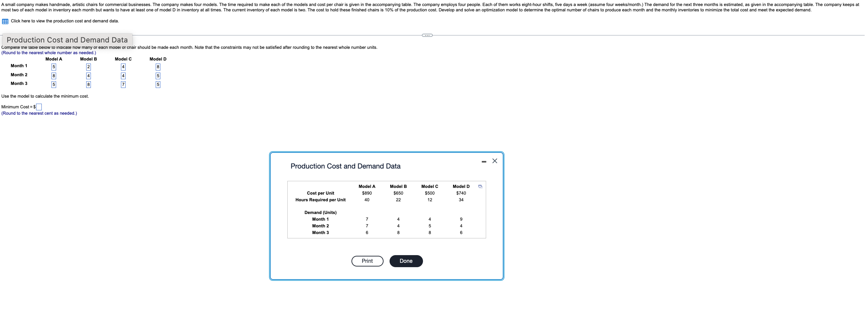
Task: Click the table icon next to the data link
Action: 4,21
